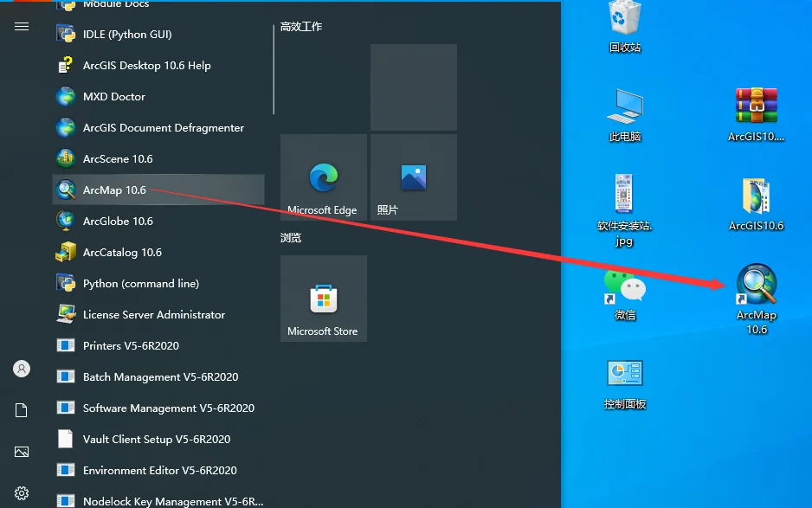Select the ArcGIS10 WinRAR archive on desktop
This screenshot has width=812, height=508.
(x=756, y=115)
